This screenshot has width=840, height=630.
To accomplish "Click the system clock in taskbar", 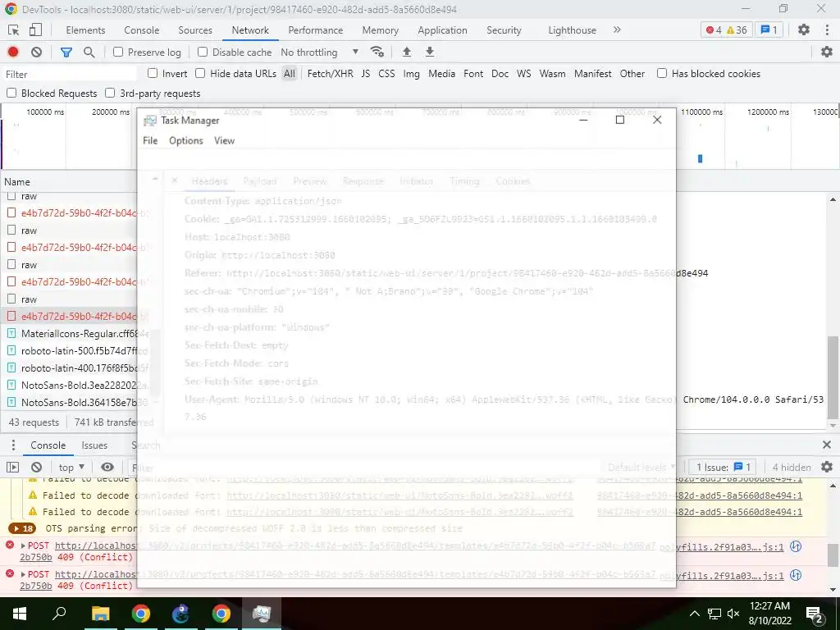I will click(x=769, y=614).
